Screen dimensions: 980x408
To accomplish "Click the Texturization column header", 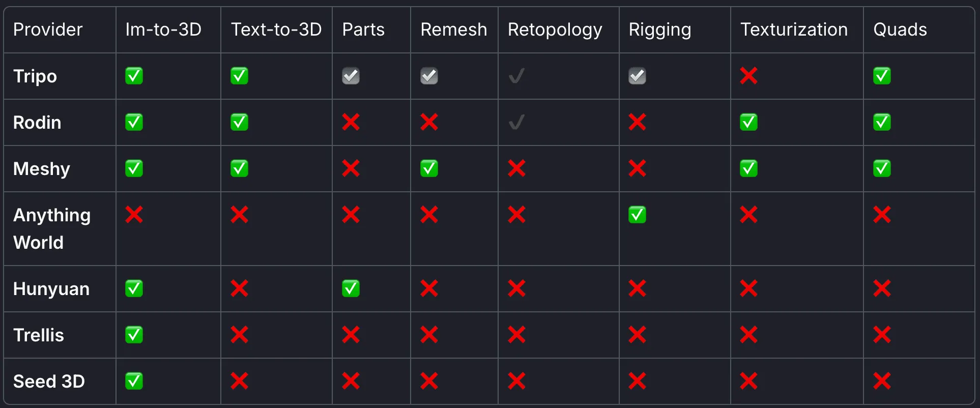I will click(x=794, y=30).
